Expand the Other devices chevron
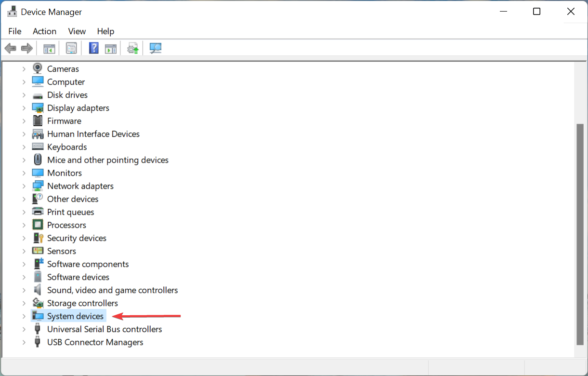The height and width of the screenshot is (376, 588). pos(24,199)
